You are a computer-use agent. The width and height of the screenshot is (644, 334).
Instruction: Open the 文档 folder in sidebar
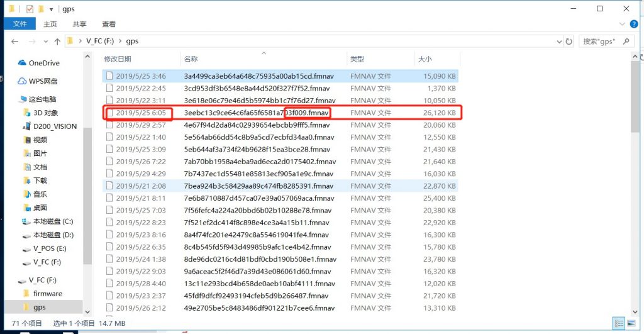click(x=35, y=167)
